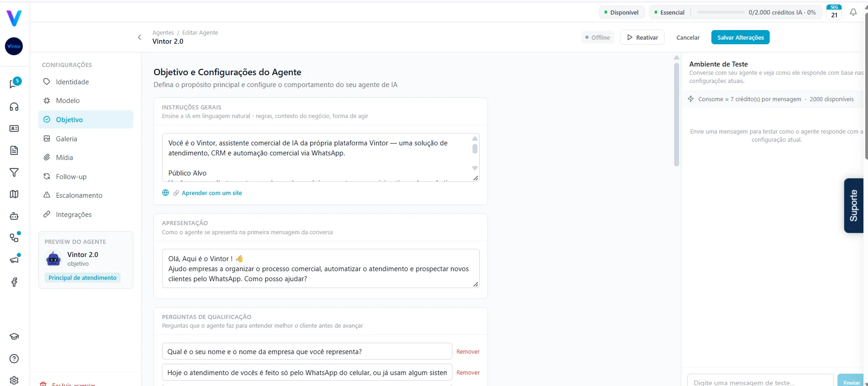This screenshot has height=386, width=868.
Task: Open the Galeria settings section
Action: pos(86,139)
